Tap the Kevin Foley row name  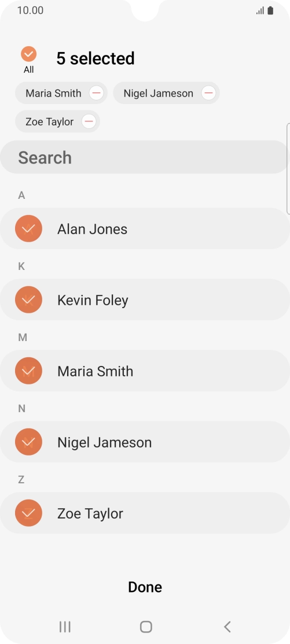click(93, 300)
